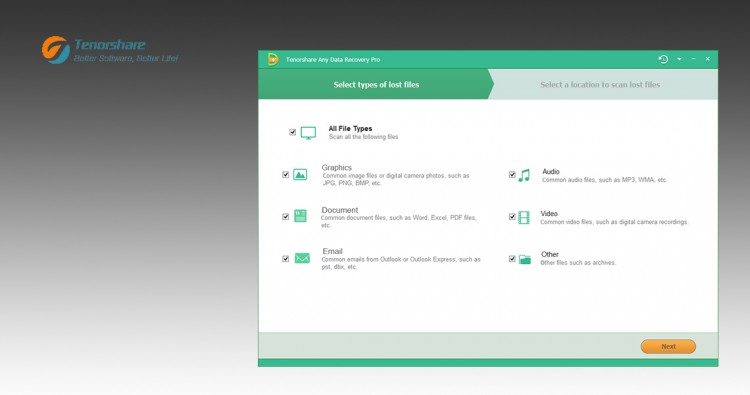Screen dimensions: 750x395
Task: Click the Other folder icon
Action: (525, 259)
